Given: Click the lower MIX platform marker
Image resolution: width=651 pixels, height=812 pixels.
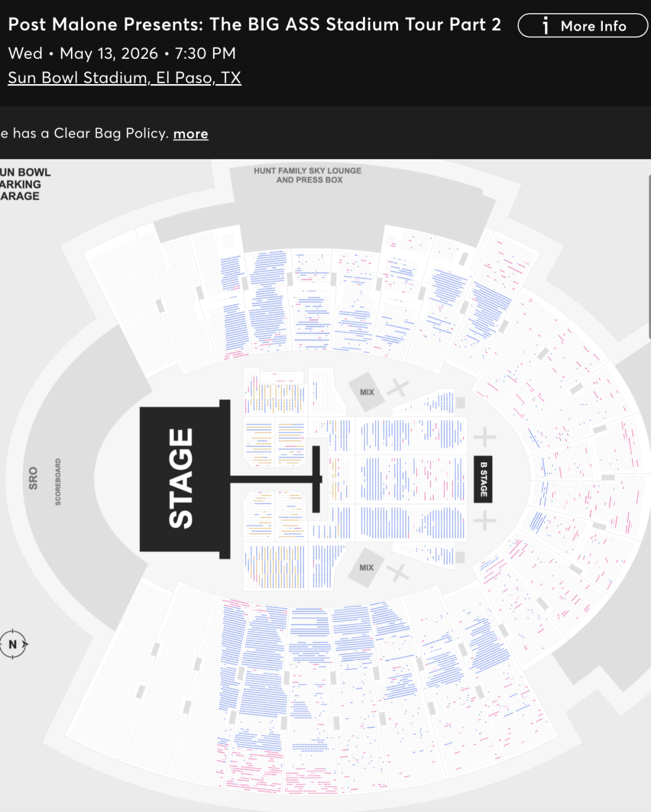Looking at the screenshot, I should click(367, 567).
